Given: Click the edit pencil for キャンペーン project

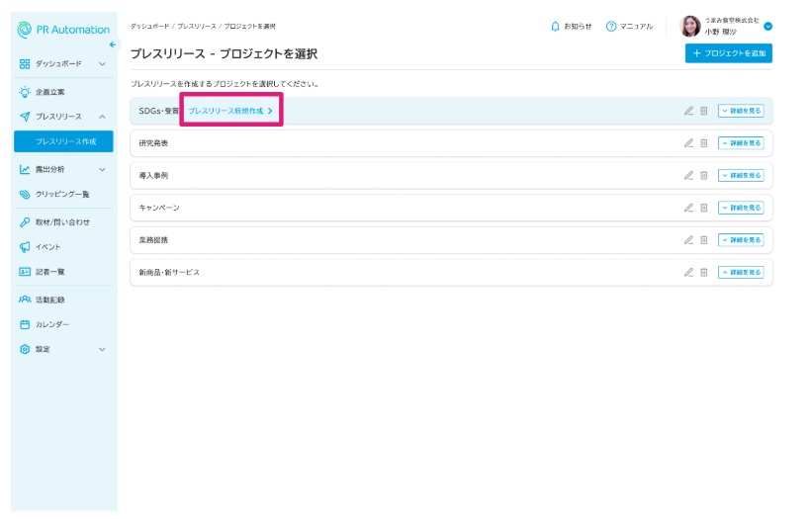Looking at the screenshot, I should pyautogui.click(x=688, y=208).
